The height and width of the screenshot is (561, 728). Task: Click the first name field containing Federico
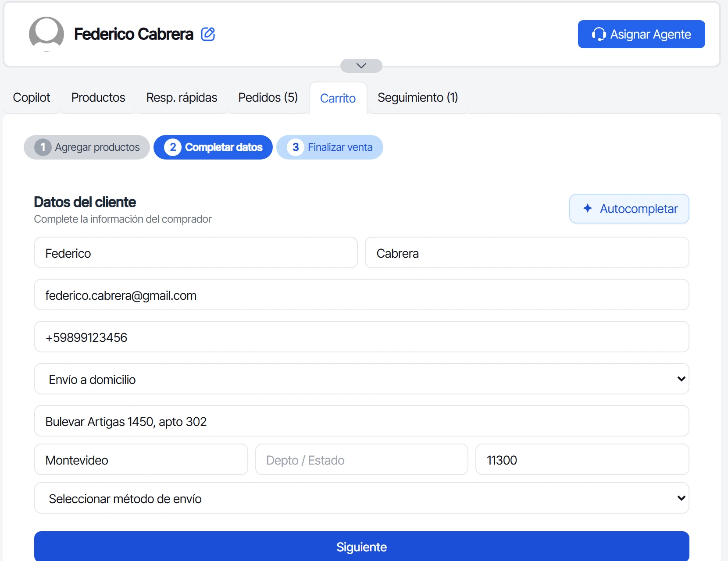(x=196, y=252)
